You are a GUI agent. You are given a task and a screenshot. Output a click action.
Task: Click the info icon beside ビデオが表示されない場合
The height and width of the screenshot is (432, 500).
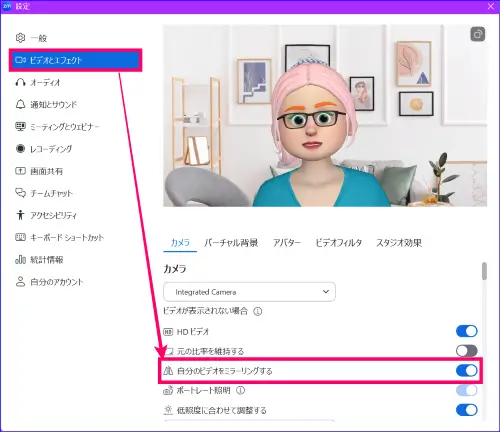(258, 311)
